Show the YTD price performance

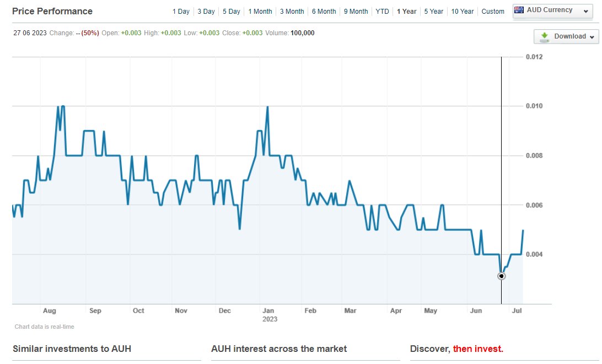[382, 12]
